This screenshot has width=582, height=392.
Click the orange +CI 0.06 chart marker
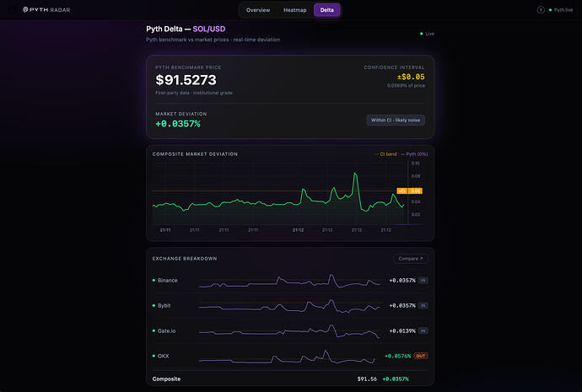409,191
